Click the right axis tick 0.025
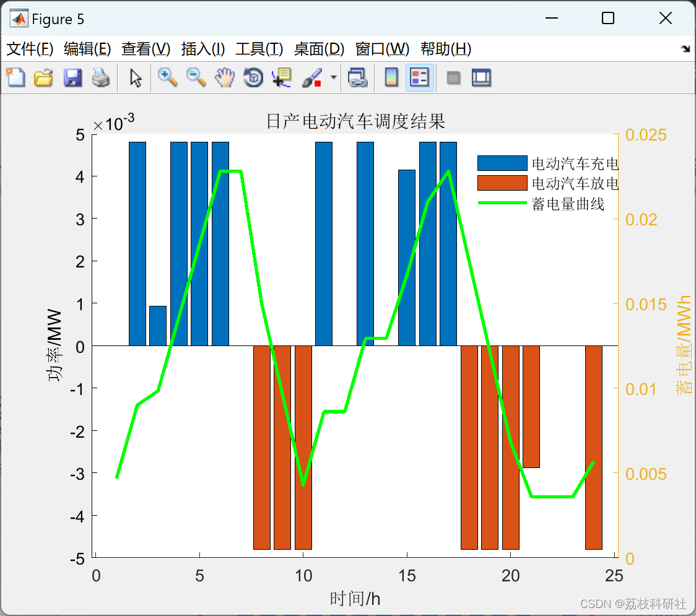 click(x=646, y=134)
